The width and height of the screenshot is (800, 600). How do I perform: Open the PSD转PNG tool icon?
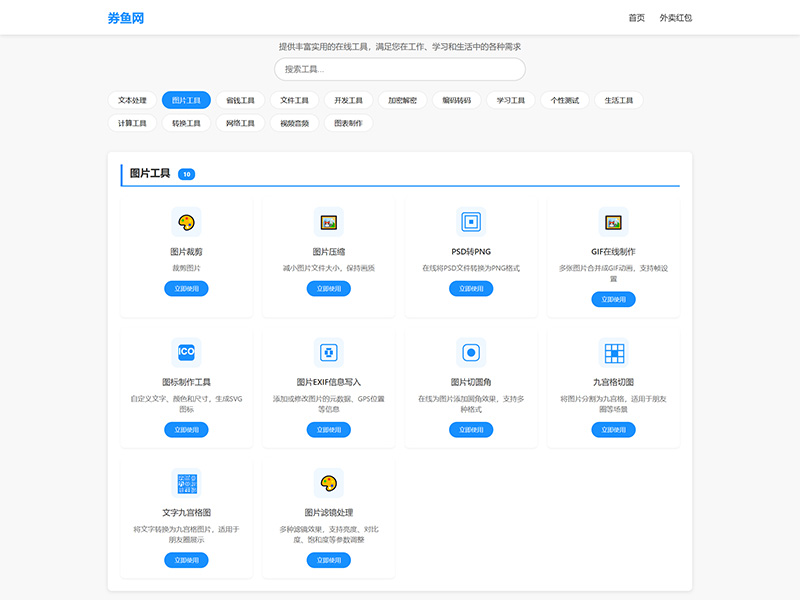click(x=470, y=219)
